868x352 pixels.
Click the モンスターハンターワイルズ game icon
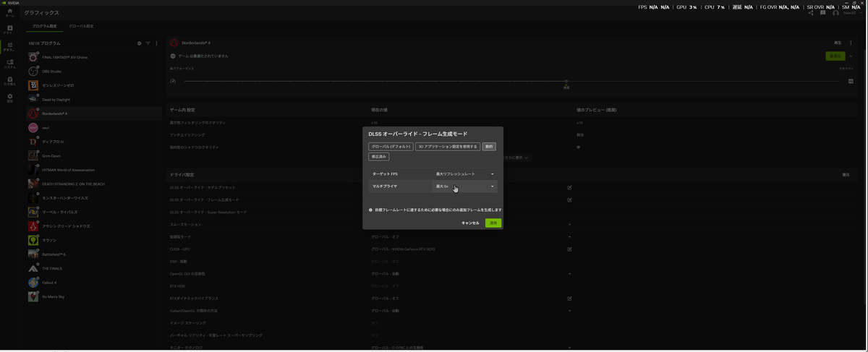click(x=33, y=198)
